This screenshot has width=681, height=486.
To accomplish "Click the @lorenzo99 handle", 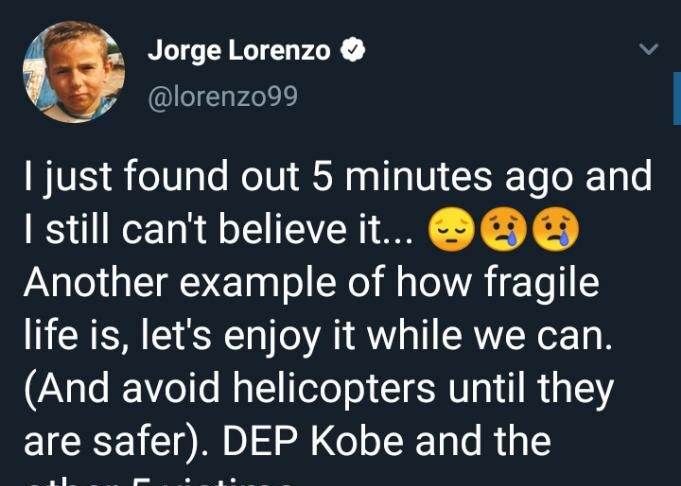I will coord(222,98).
